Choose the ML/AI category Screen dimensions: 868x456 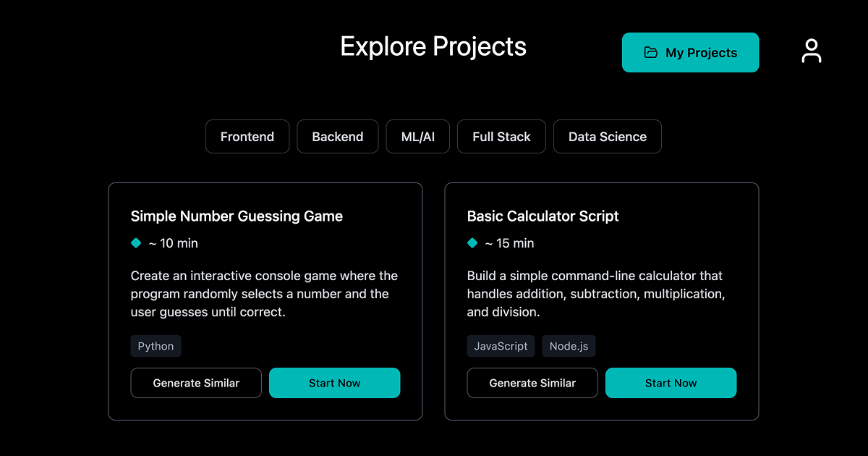click(x=417, y=136)
